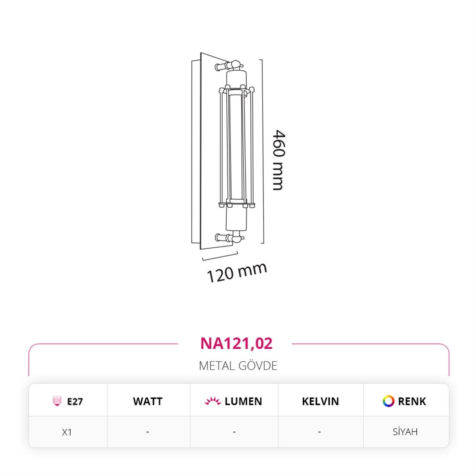This screenshot has height=476, width=476.
Task: Click the lumen sunburst icon
Action: 213,401
